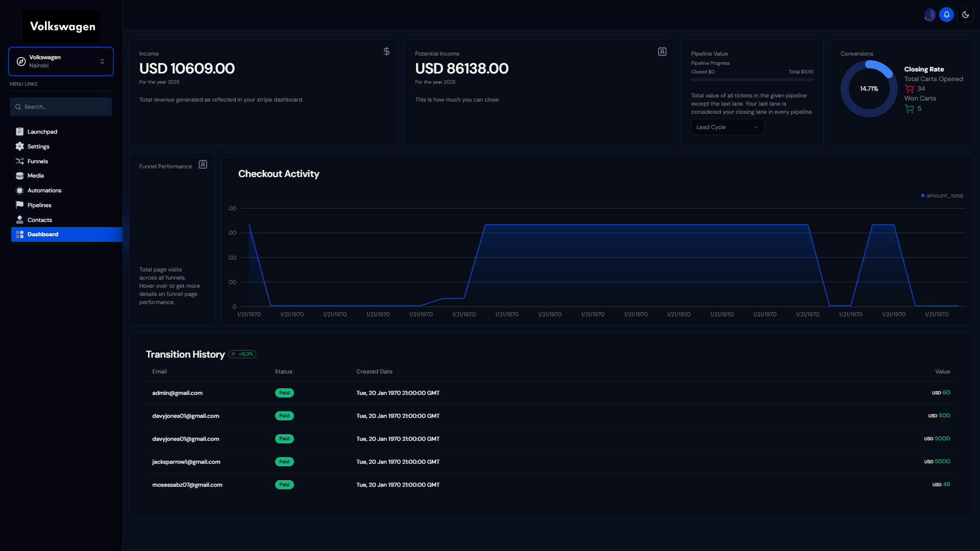Click the Pipelines flag icon
This screenshot has height=551, width=980.
pyautogui.click(x=19, y=205)
